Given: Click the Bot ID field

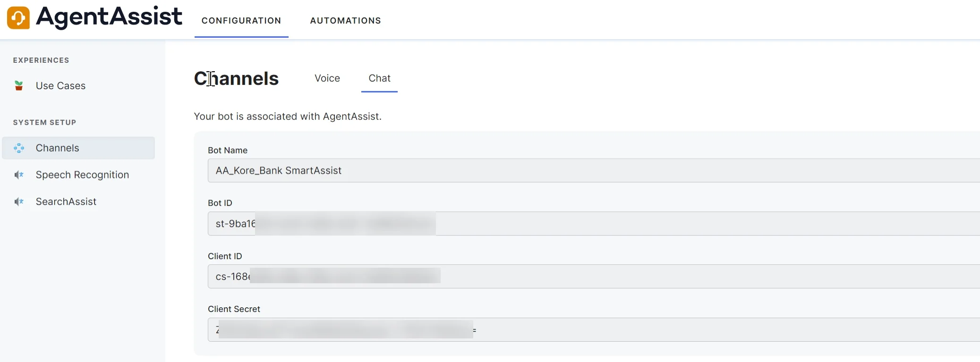Looking at the screenshot, I should [594, 224].
